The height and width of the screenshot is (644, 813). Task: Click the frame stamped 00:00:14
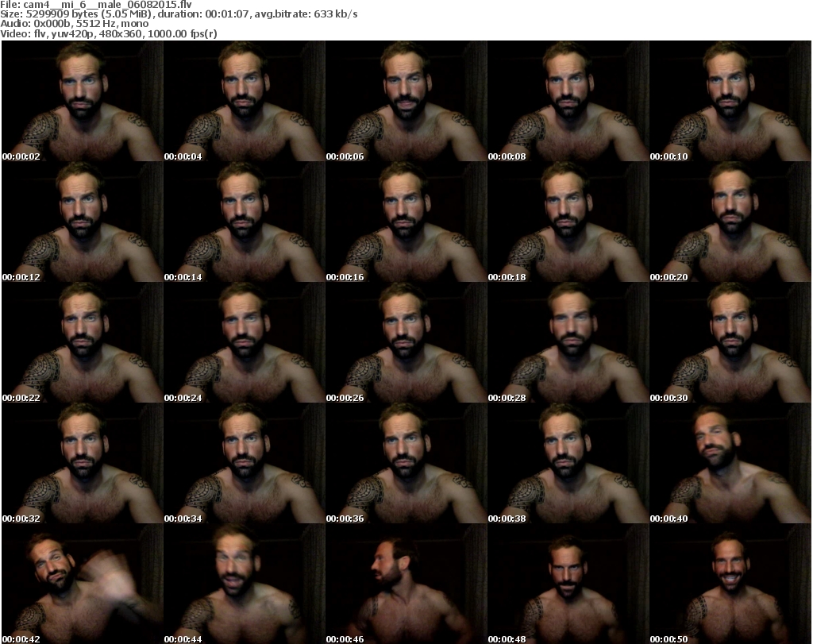point(245,222)
